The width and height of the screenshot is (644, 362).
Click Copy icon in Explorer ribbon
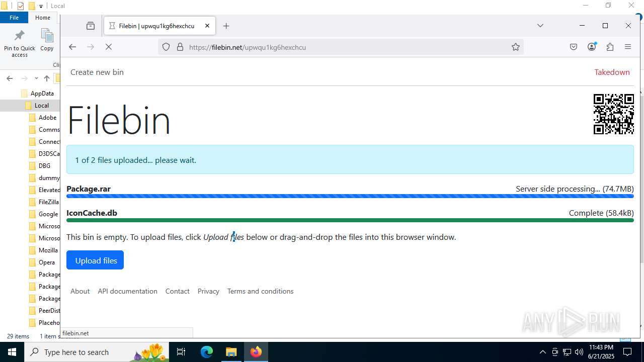pos(47,40)
